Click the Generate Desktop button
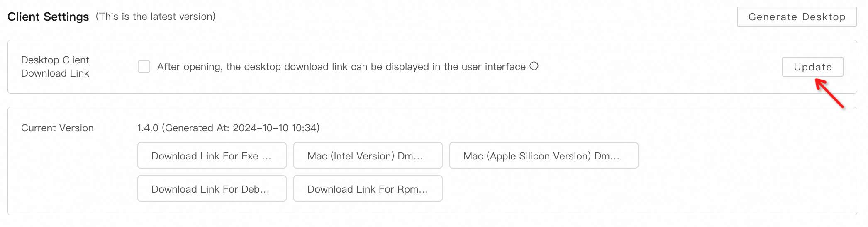 797,17
